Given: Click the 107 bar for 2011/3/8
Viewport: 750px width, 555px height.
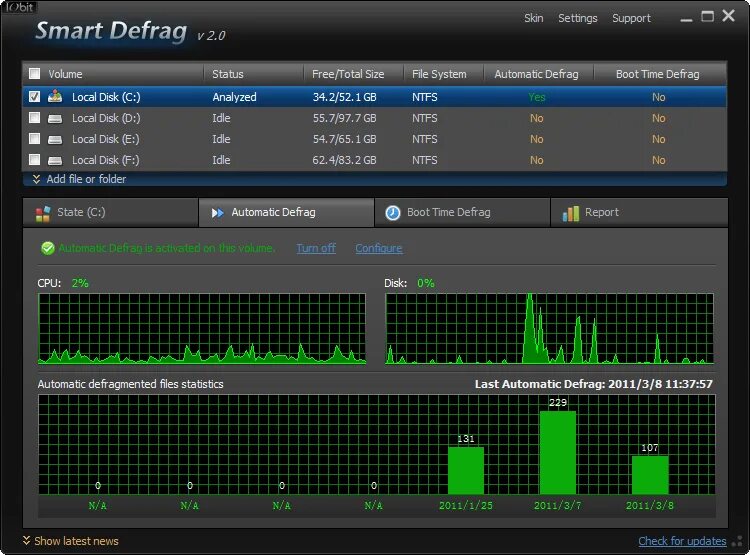Looking at the screenshot, I should 650,475.
